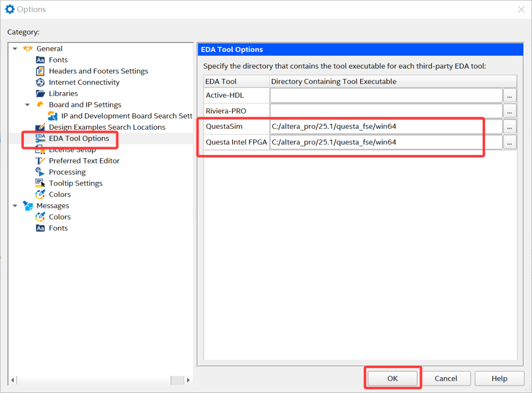Click the IP and Development Board Search icon
532x393 pixels.
pos(53,116)
